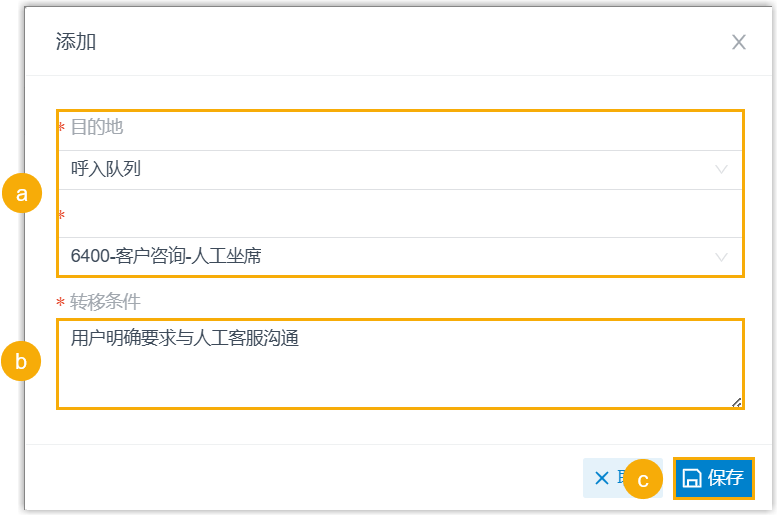Click the orange marker labeled a

click(x=21, y=194)
